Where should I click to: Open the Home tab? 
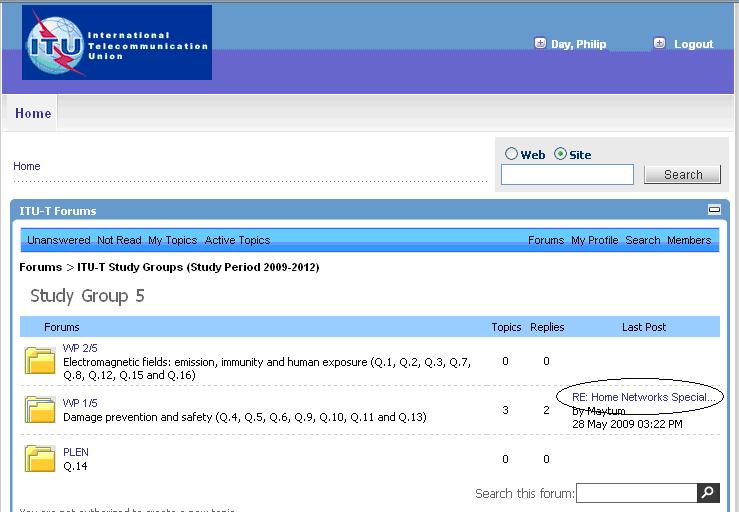(33, 113)
